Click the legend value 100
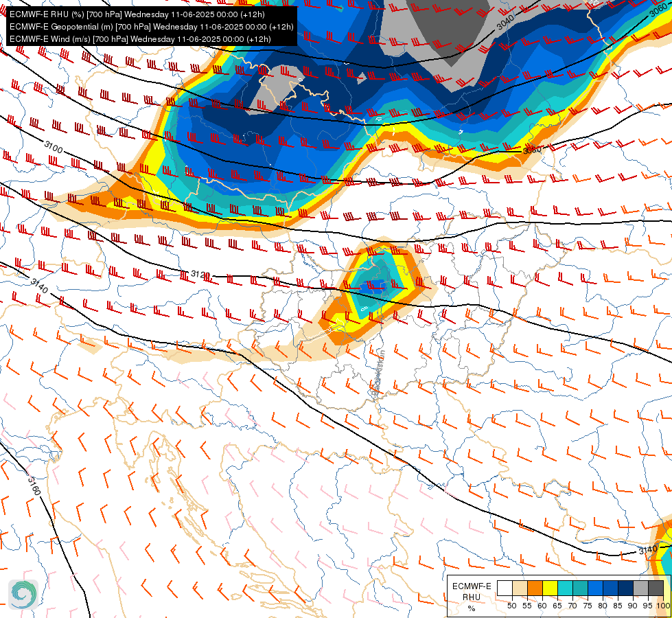672x618 pixels. pos(664,606)
